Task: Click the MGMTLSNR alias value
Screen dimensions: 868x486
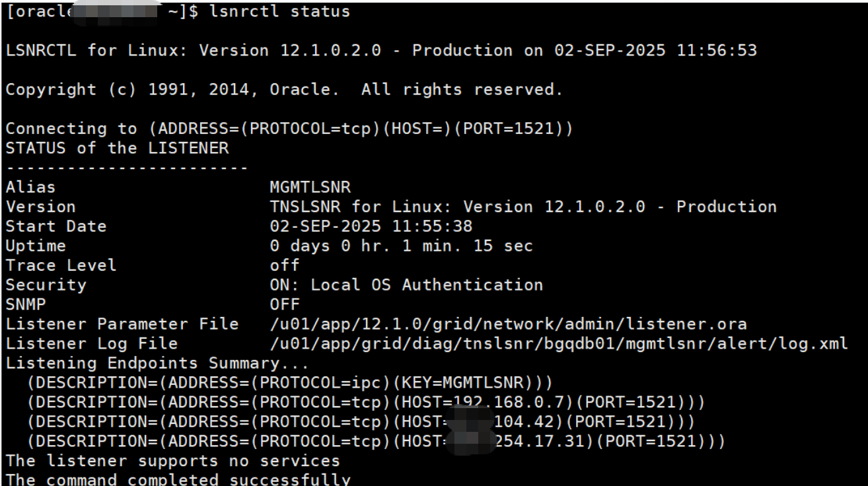Action: pos(310,188)
